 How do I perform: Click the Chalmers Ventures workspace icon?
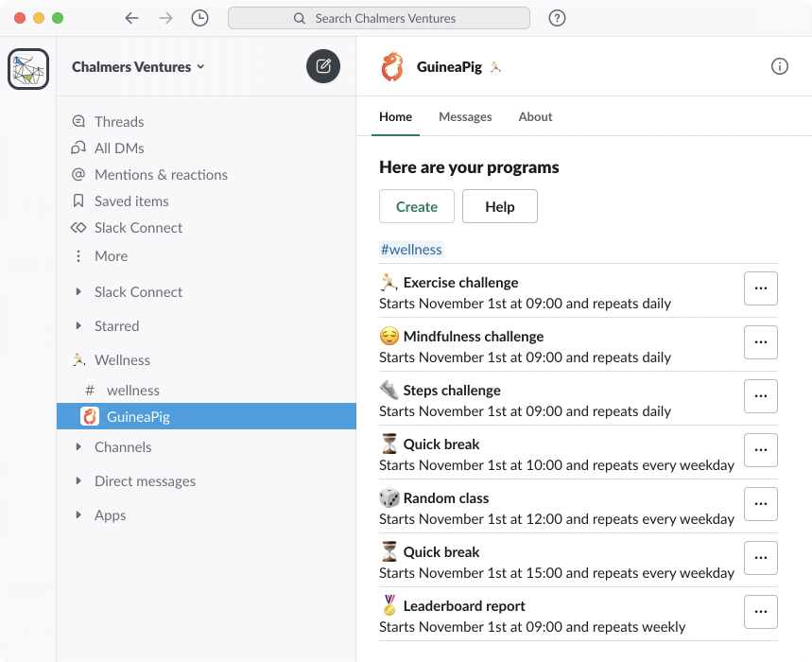coord(28,68)
